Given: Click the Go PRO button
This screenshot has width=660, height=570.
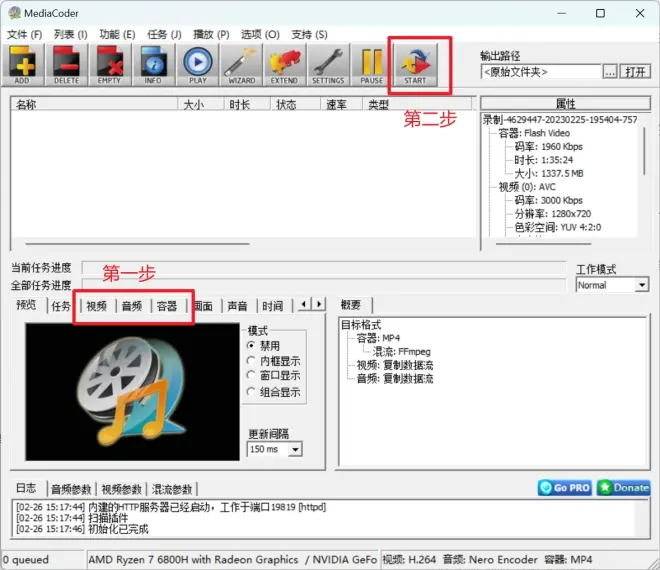Looking at the screenshot, I should click(565, 488).
